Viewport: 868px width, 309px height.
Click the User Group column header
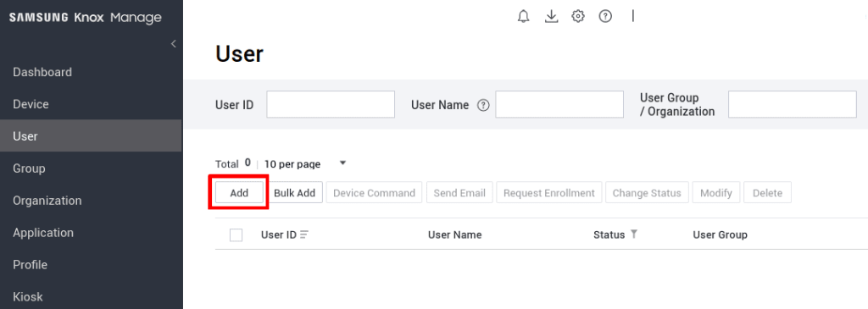click(x=721, y=235)
